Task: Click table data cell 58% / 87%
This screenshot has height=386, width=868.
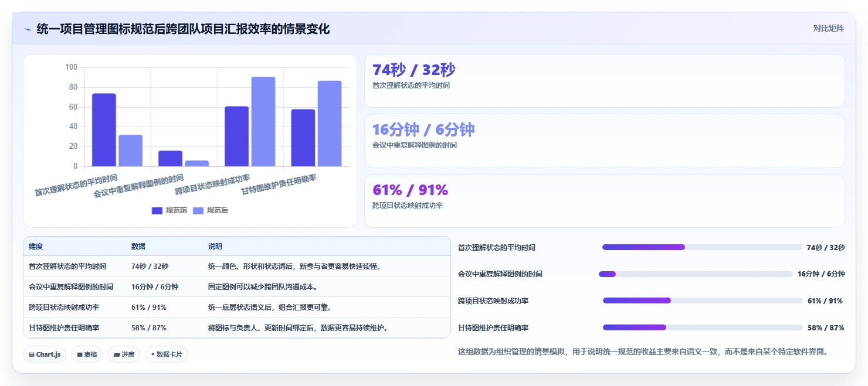Action: 149,328
